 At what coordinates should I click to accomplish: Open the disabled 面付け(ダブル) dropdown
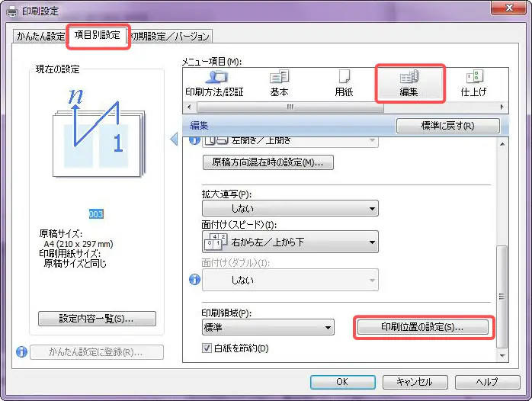coord(290,280)
